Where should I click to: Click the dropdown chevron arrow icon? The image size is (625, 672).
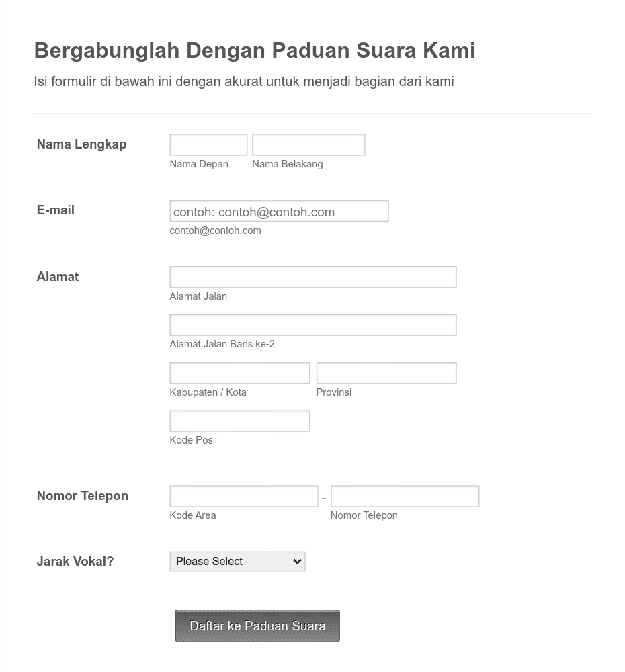(x=297, y=562)
